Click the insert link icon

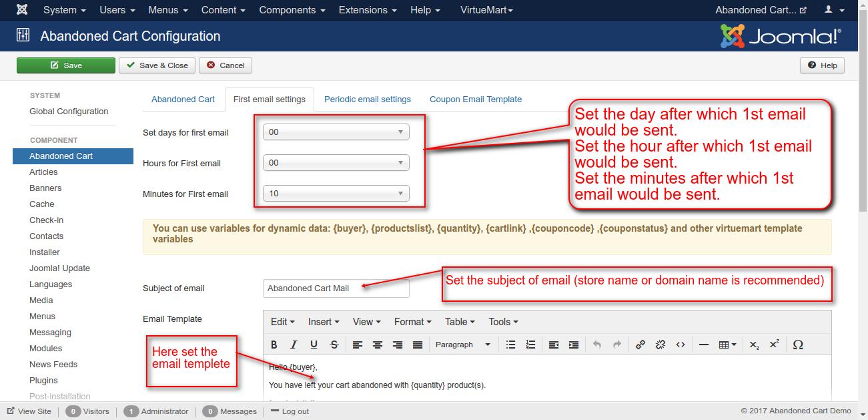tap(640, 345)
